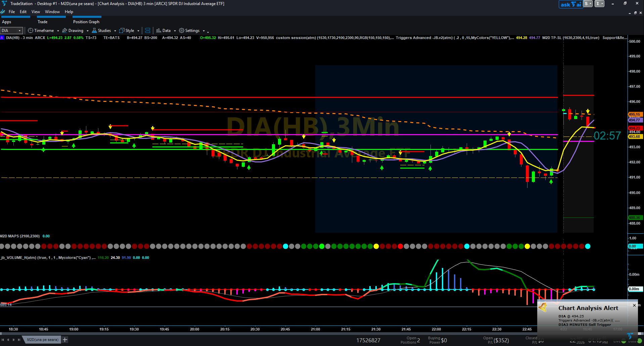Viewport: 644px width, 346px height.
Task: Open the Settings gear icon
Action: click(x=182, y=31)
